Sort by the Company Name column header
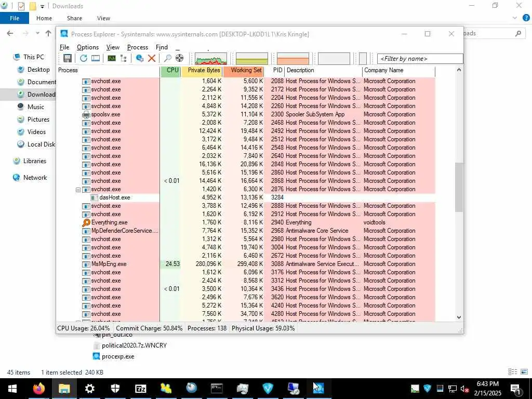 click(x=398, y=70)
